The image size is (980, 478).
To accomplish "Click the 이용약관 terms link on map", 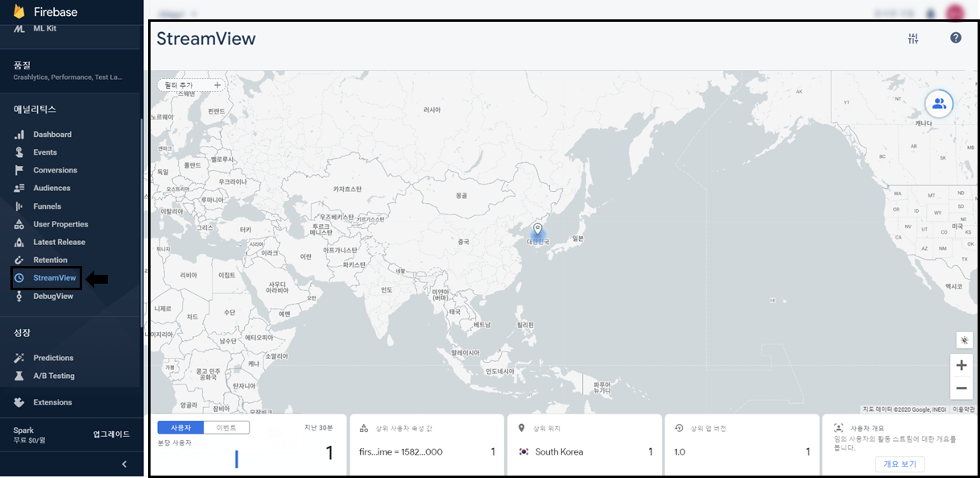I will pyautogui.click(x=963, y=409).
